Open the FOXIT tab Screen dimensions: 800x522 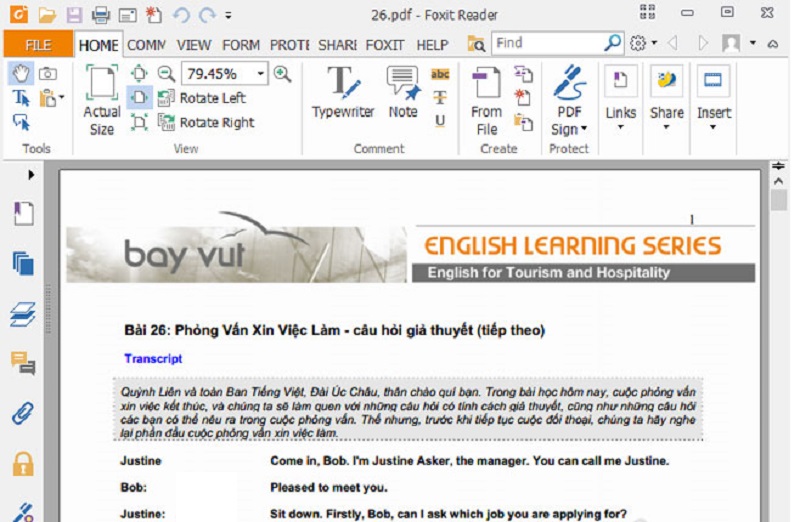click(385, 45)
